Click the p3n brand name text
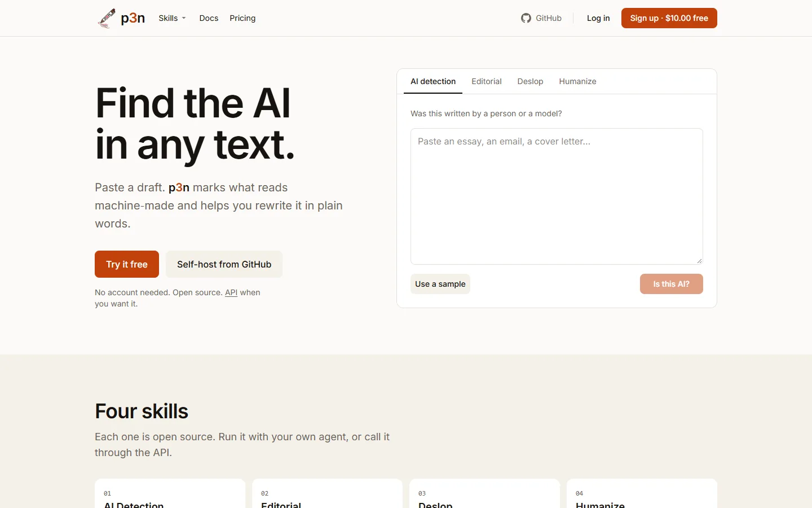 coord(133,18)
